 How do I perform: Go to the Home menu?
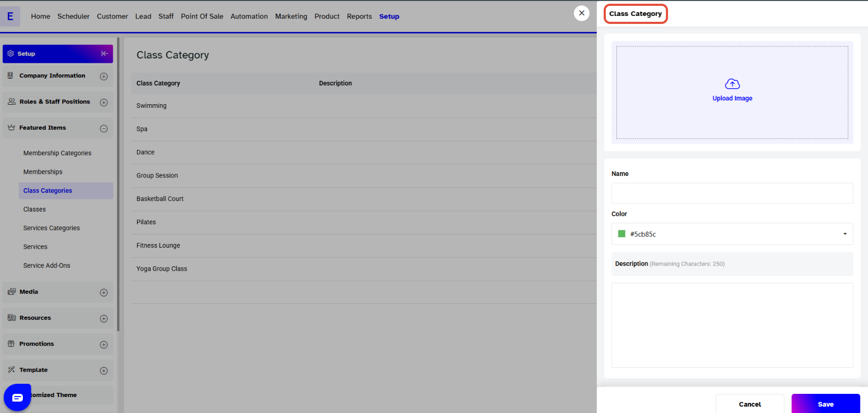pyautogui.click(x=40, y=16)
